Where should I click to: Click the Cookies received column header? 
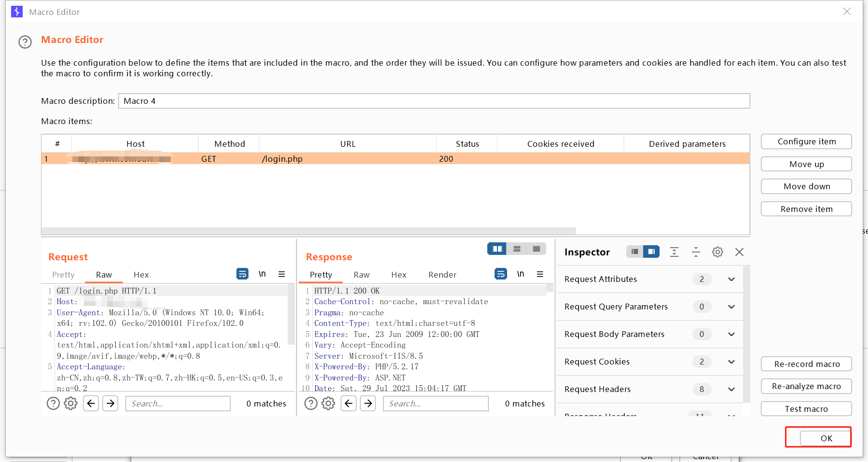(x=561, y=144)
